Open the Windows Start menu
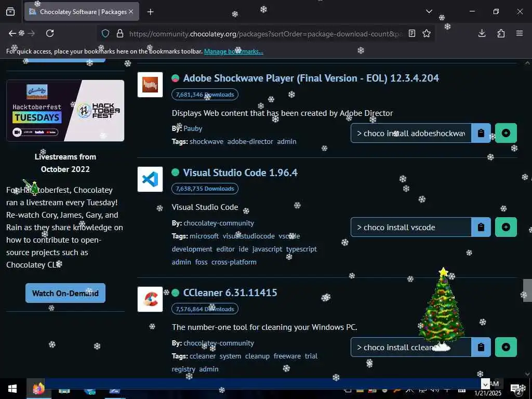This screenshot has height=399, width=532. 12,389
